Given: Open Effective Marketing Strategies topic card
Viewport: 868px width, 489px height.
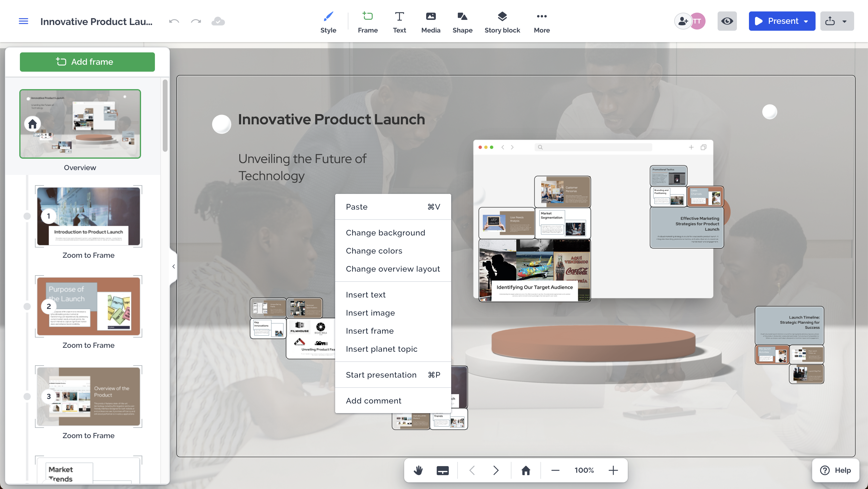Looking at the screenshot, I should 687,228.
